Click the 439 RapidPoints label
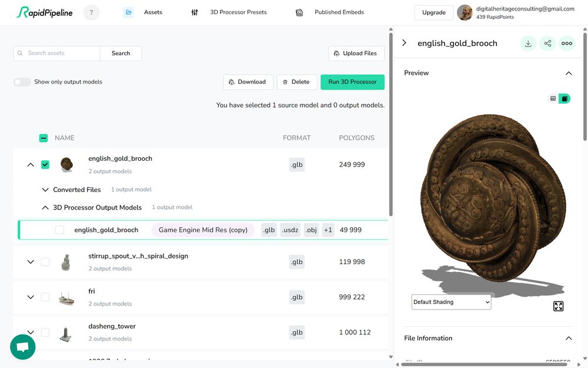This screenshot has width=588, height=368. (x=495, y=17)
